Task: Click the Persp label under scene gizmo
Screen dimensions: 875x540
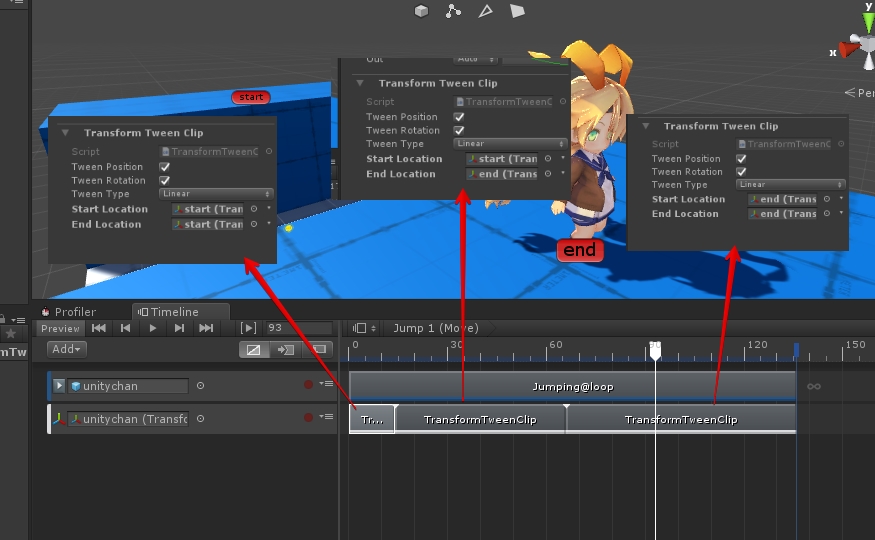Action: (x=859, y=93)
